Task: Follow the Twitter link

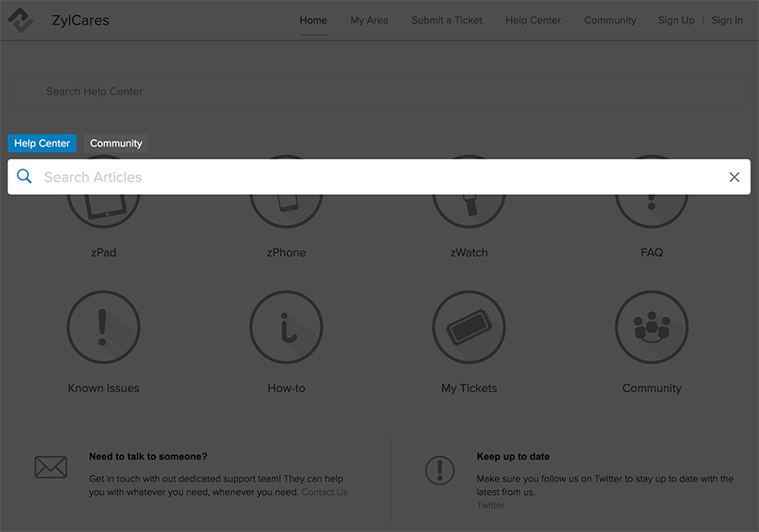Action: point(490,505)
